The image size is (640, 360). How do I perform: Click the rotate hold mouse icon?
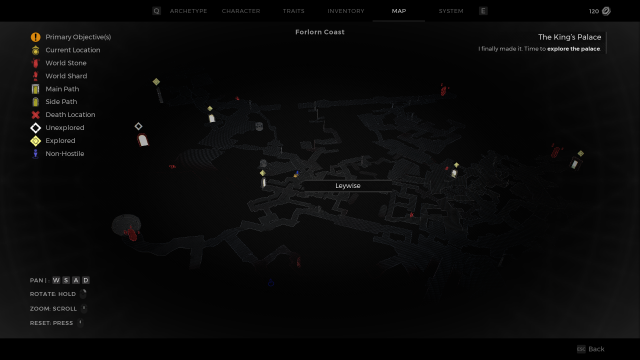pyautogui.click(x=83, y=293)
